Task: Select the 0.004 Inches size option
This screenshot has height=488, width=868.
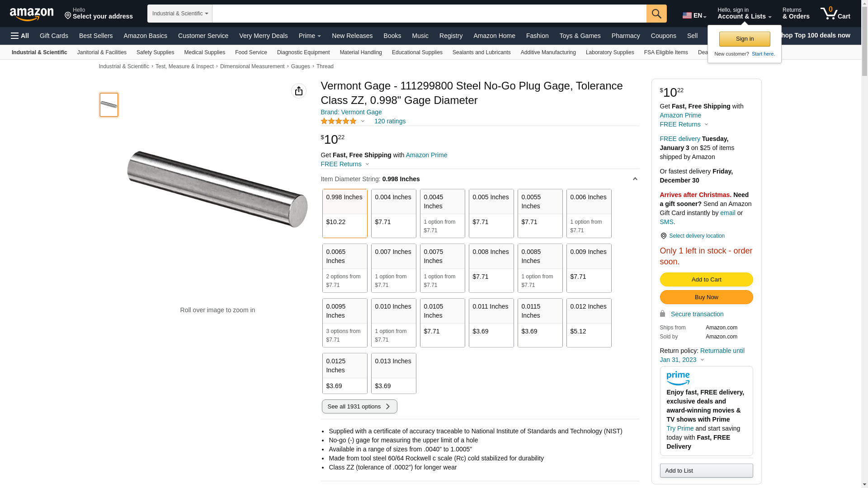Action: (393, 213)
